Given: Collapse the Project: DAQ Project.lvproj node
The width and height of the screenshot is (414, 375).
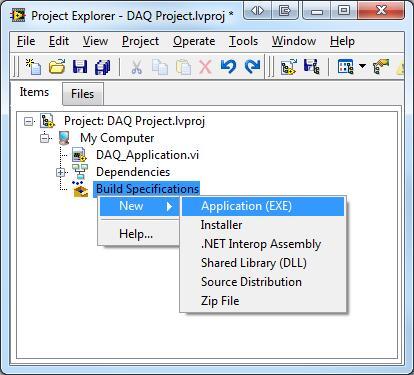Looking at the screenshot, I should 29,121.
